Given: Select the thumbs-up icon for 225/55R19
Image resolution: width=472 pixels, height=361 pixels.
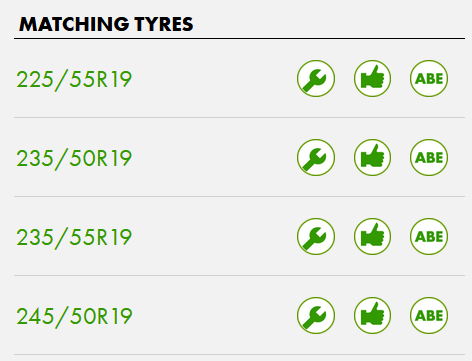Looking at the screenshot, I should click(372, 79).
